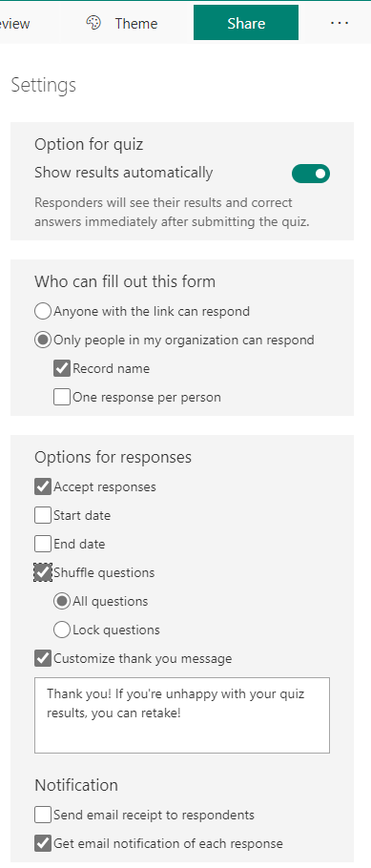Uncheck Accept responses
The height and width of the screenshot is (868, 371).
[x=43, y=487]
